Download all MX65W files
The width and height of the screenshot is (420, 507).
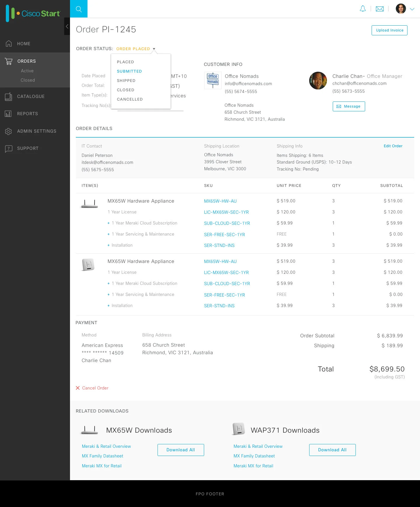pos(181,450)
